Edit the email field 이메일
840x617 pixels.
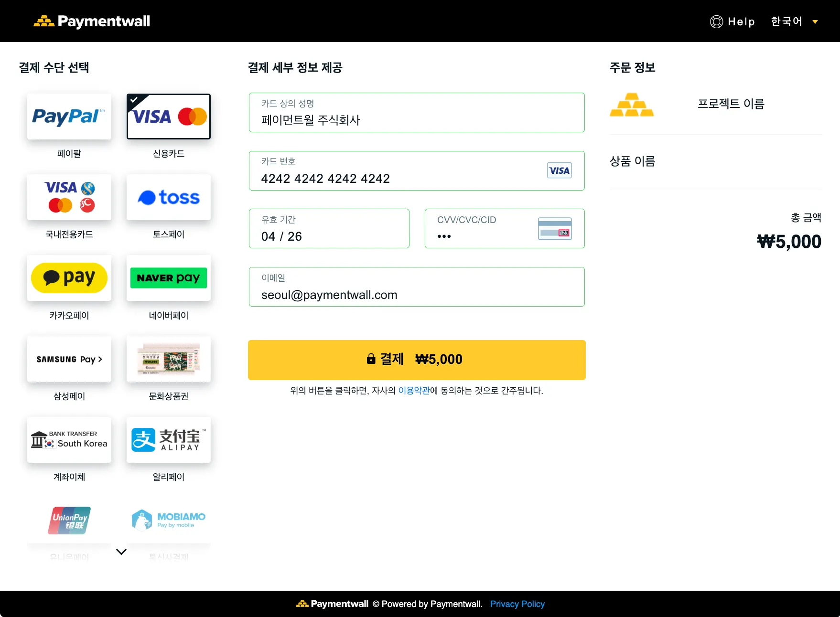pos(417,287)
